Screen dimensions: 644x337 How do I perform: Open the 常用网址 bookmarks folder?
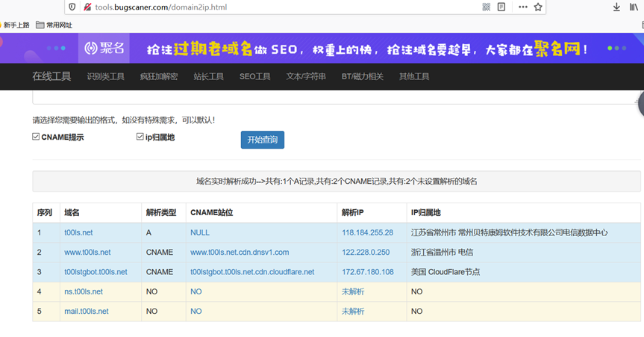[54, 25]
